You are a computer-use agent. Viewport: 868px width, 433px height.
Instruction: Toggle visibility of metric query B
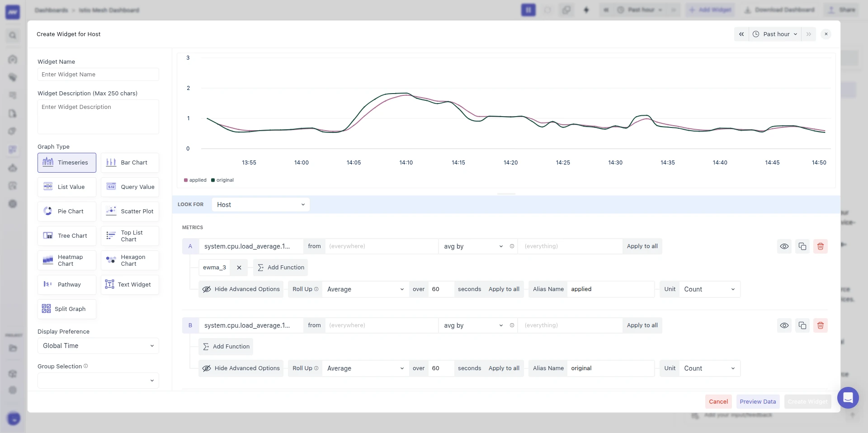(784, 325)
